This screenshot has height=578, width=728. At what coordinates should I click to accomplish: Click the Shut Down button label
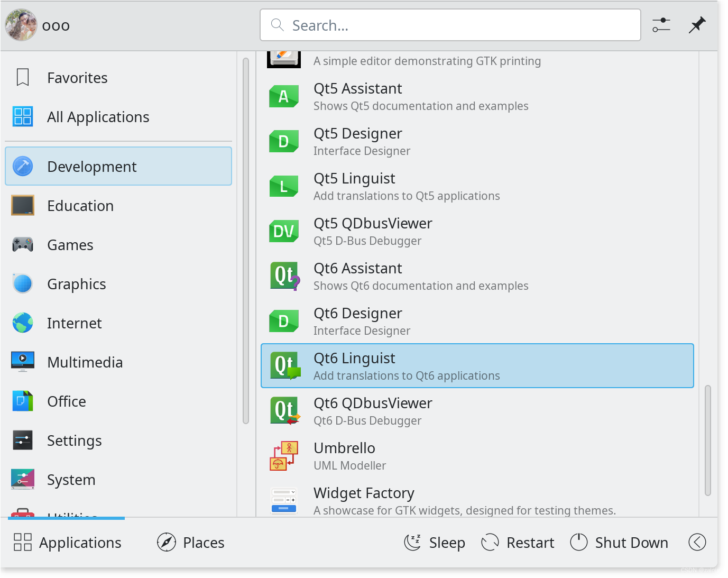tap(632, 543)
